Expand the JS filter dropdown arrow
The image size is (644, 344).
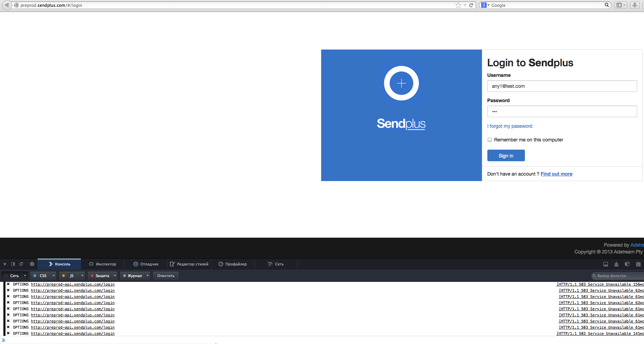[x=82, y=276]
